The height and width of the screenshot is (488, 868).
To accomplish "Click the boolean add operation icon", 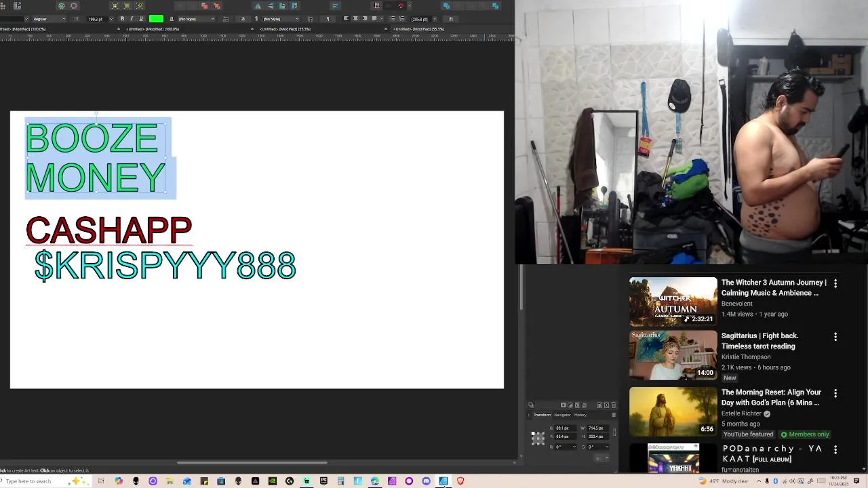I will click(446, 5).
